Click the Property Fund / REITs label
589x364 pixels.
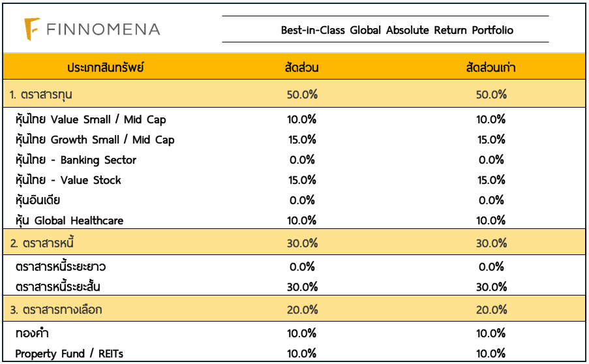coord(69,354)
